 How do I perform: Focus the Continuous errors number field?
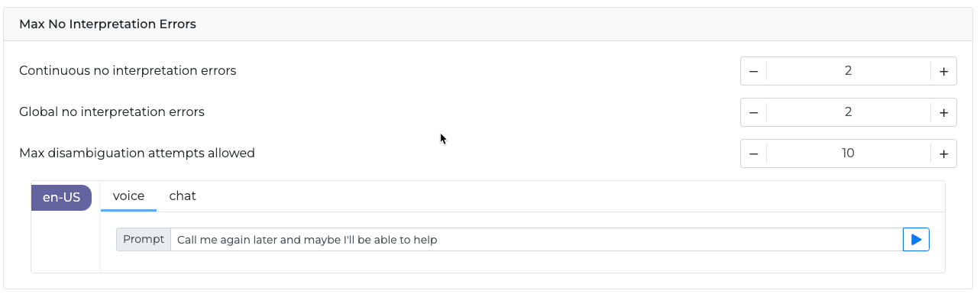[x=848, y=71]
